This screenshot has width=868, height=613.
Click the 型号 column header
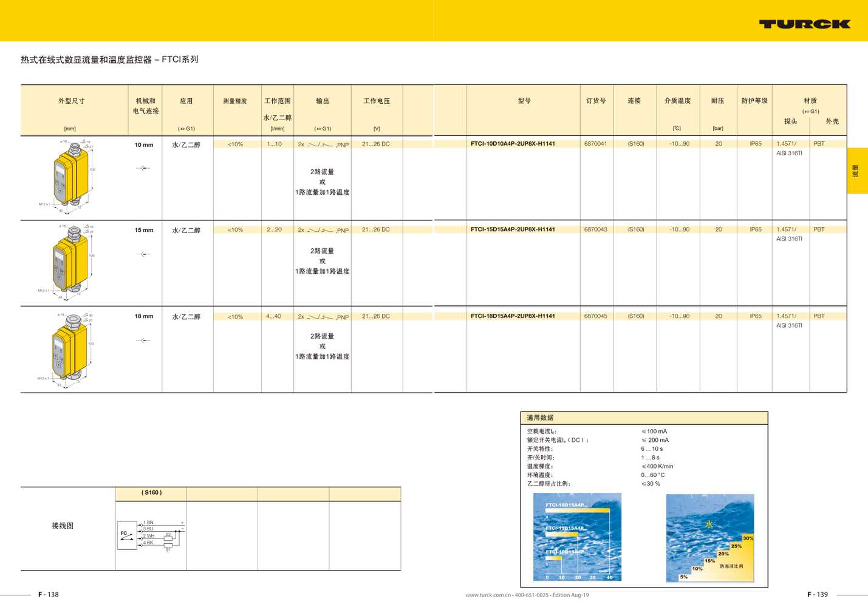(524, 101)
